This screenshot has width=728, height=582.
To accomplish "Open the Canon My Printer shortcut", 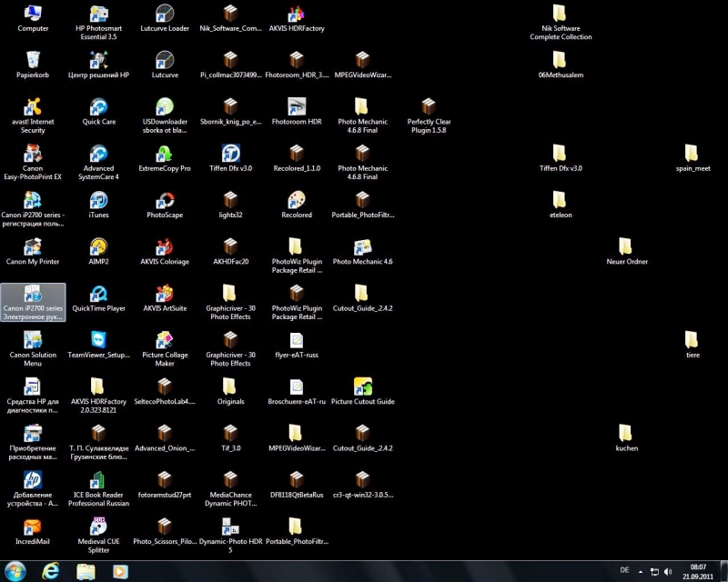I will pyautogui.click(x=33, y=247).
